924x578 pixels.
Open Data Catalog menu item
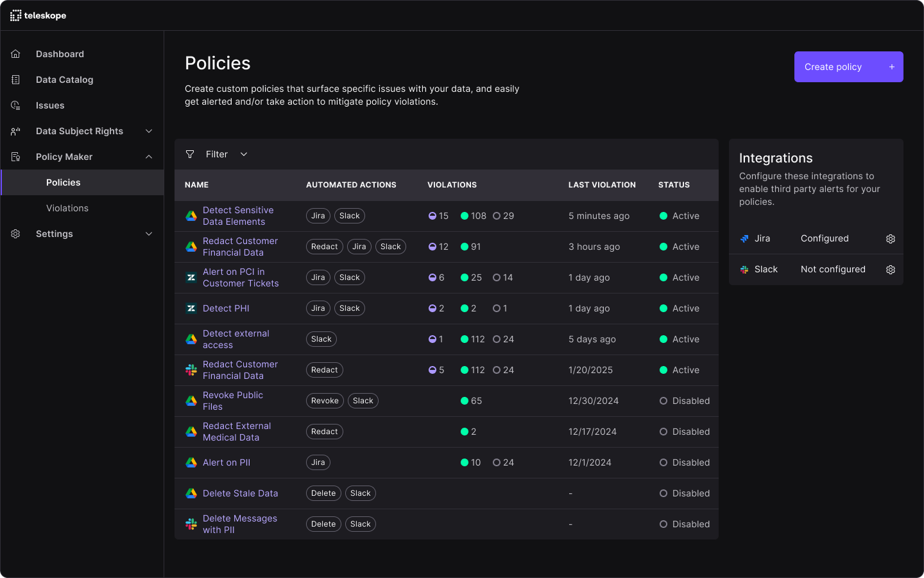pos(64,80)
